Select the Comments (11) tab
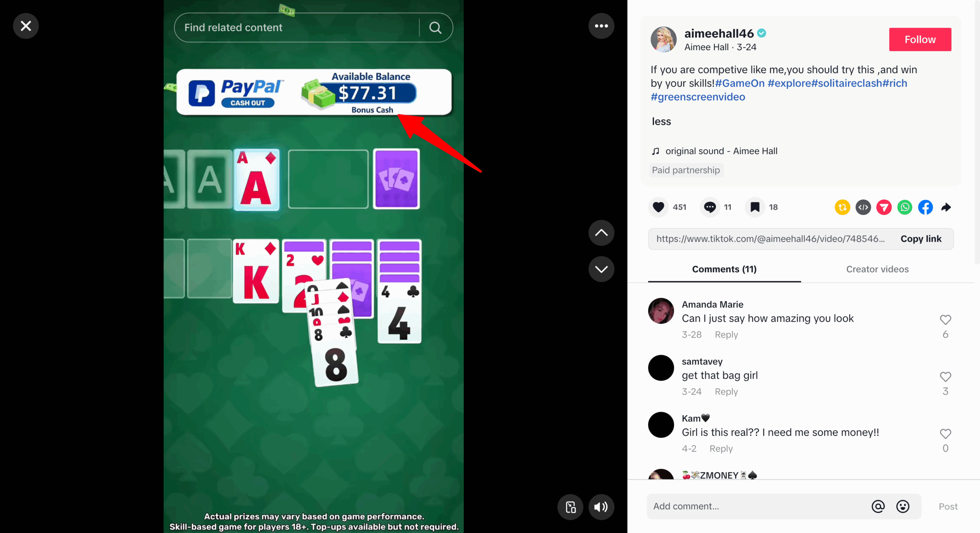Screen dimensions: 980x533 (724, 269)
